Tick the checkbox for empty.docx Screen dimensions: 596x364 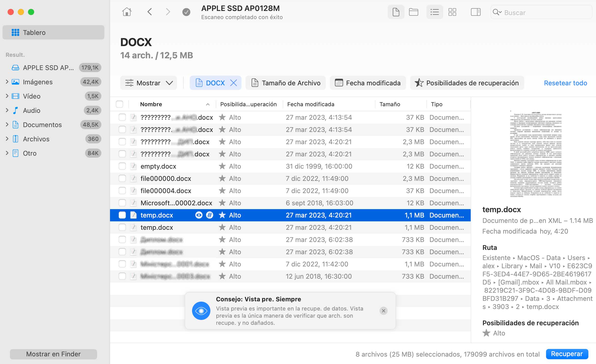pos(122,166)
